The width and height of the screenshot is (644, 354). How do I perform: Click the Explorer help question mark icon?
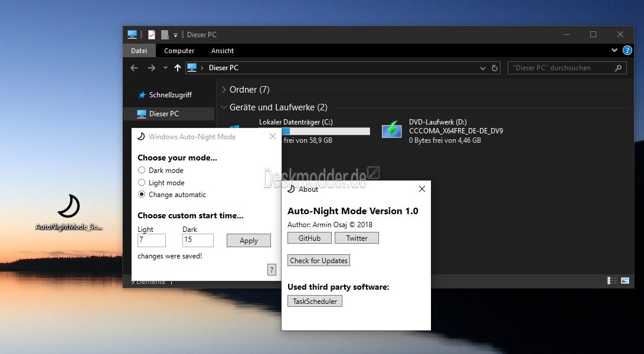pyautogui.click(x=627, y=51)
